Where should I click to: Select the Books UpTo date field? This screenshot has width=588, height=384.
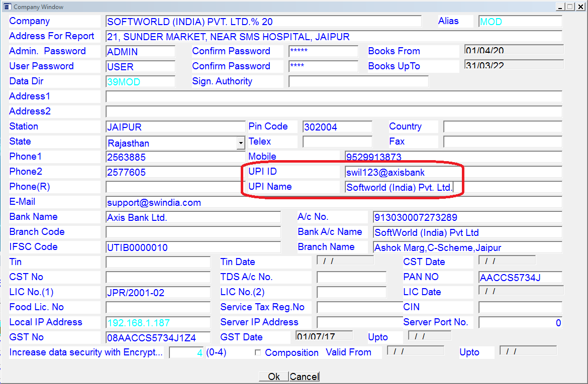tap(514, 64)
